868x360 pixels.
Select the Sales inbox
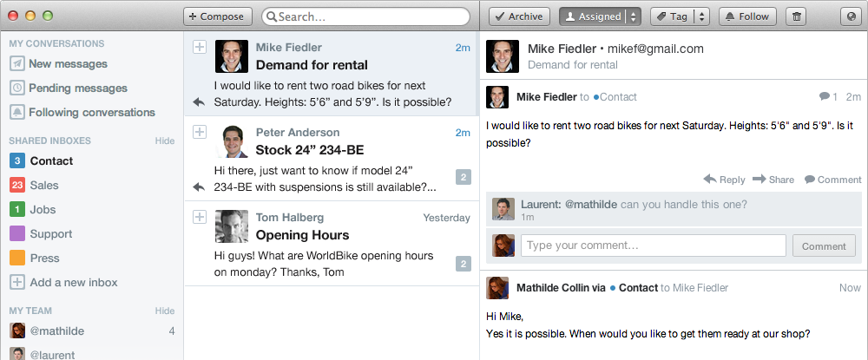[44, 185]
